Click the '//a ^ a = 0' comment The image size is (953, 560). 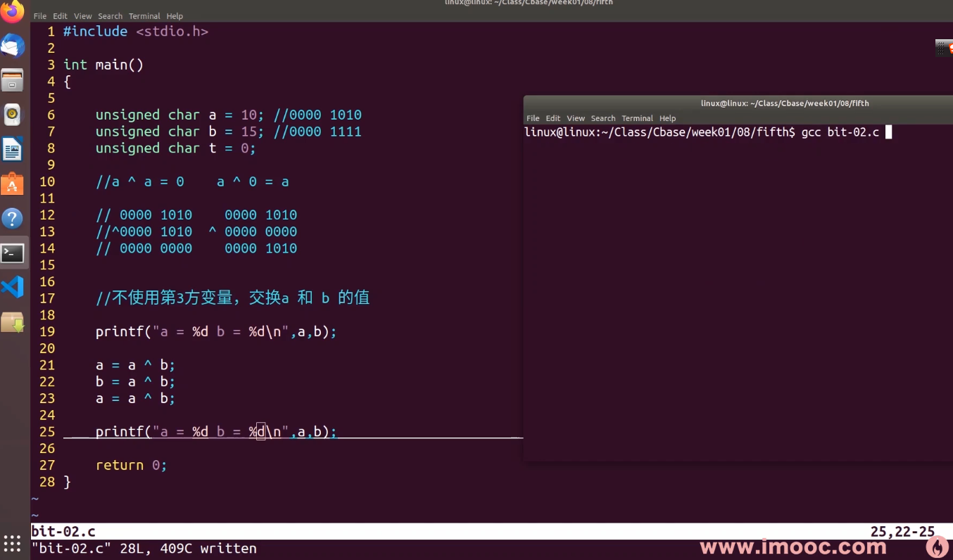(140, 182)
